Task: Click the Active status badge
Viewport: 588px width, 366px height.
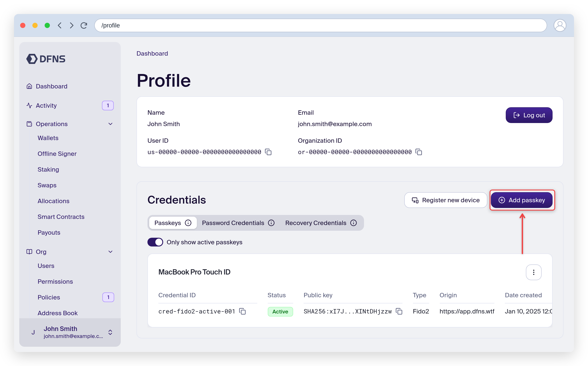Action: pos(280,311)
